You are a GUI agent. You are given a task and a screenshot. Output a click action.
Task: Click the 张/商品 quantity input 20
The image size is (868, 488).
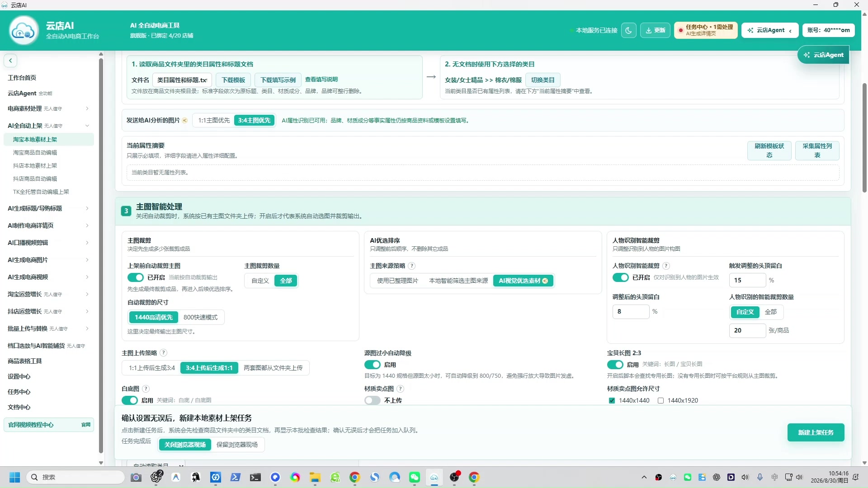(x=747, y=330)
